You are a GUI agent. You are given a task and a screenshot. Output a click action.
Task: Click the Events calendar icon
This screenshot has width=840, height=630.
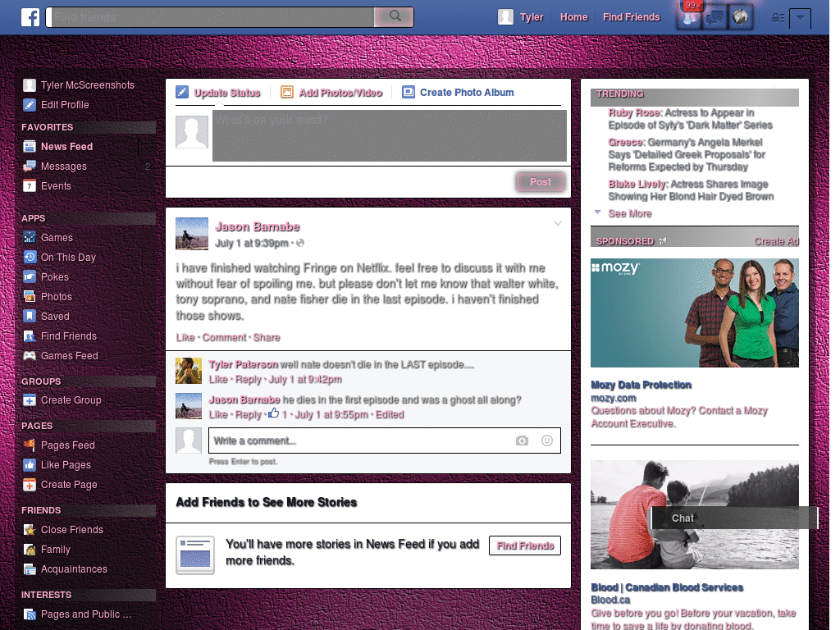tap(30, 186)
